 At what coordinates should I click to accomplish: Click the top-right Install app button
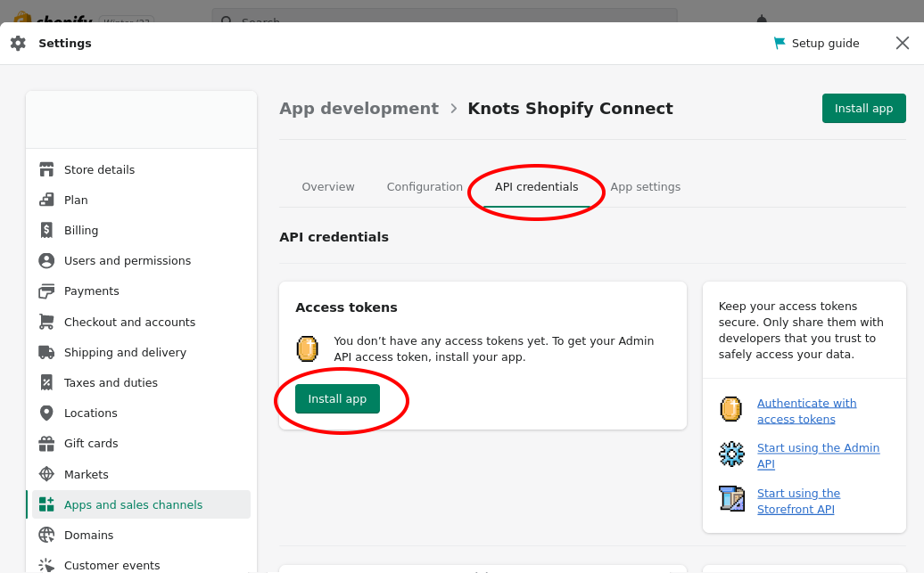(864, 109)
